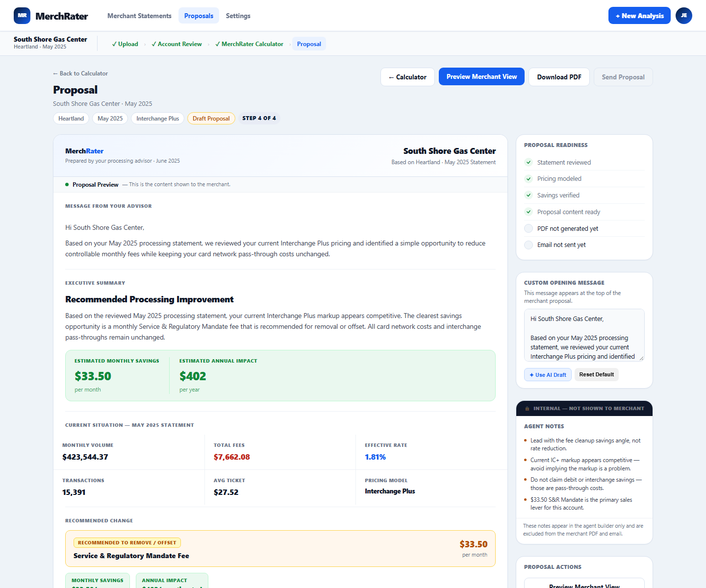Click Use AI Draft
706x588 pixels.
(x=548, y=375)
